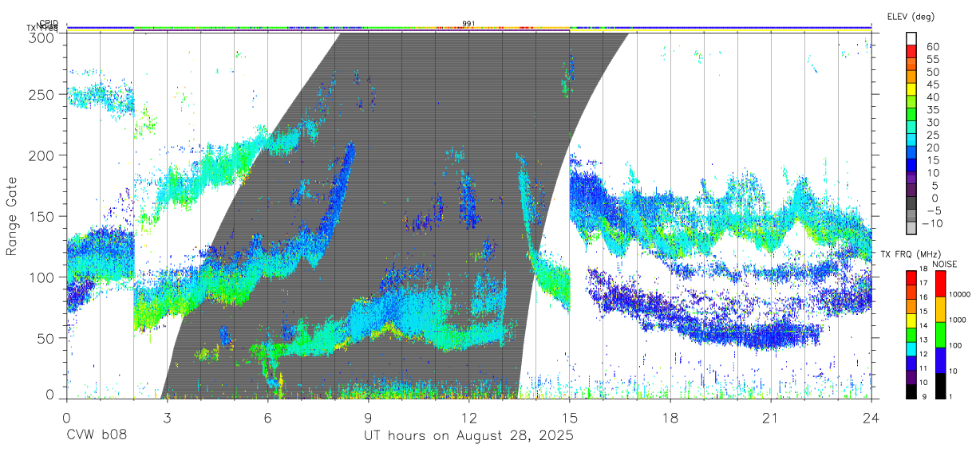This screenshot has height=452, width=980.
Task: Click the "200" tick on Range Gate axis
Action: (41, 155)
